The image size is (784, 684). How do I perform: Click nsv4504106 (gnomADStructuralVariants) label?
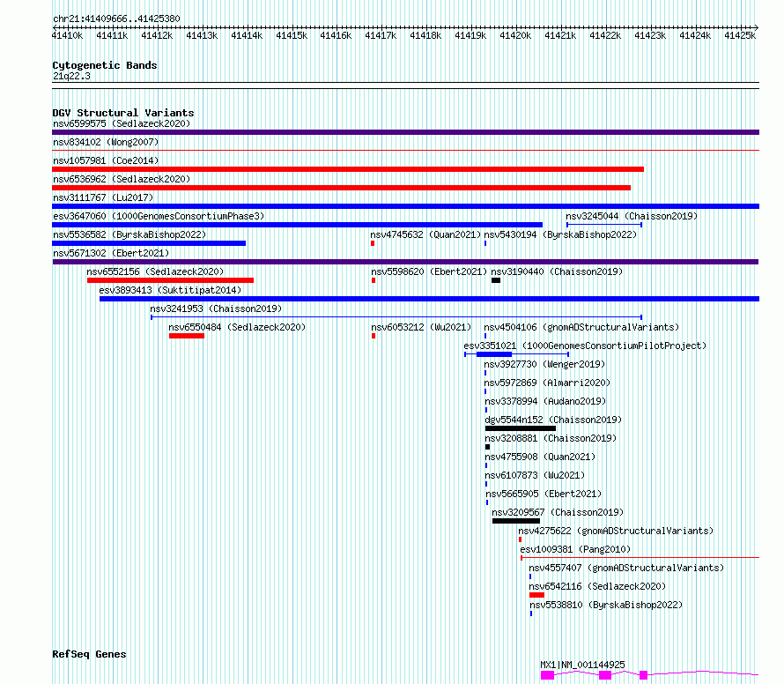click(581, 327)
